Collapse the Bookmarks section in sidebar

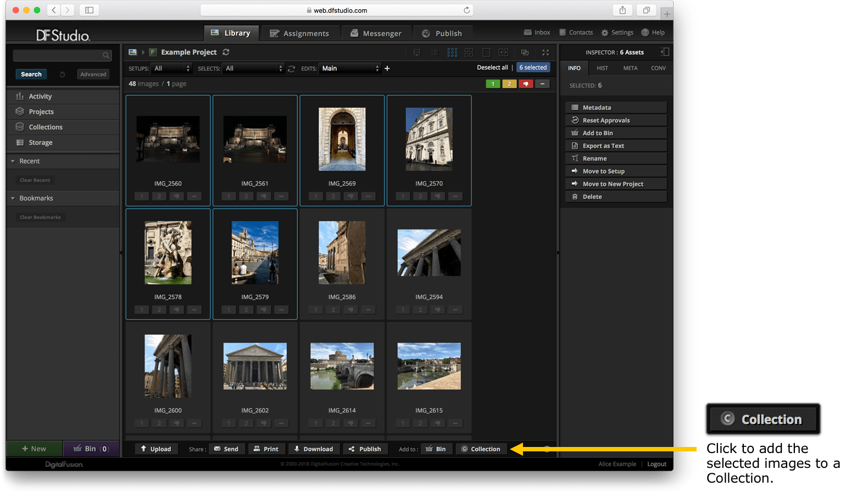coord(13,198)
